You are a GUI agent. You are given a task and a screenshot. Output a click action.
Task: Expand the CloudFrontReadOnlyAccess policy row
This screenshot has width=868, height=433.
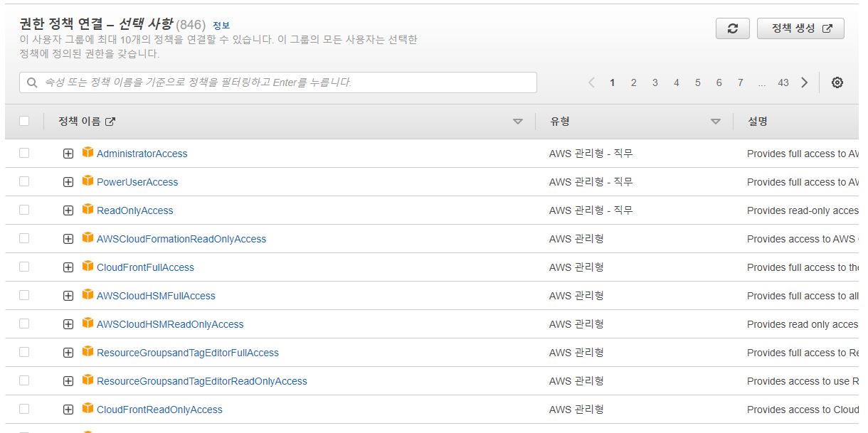tap(68, 410)
